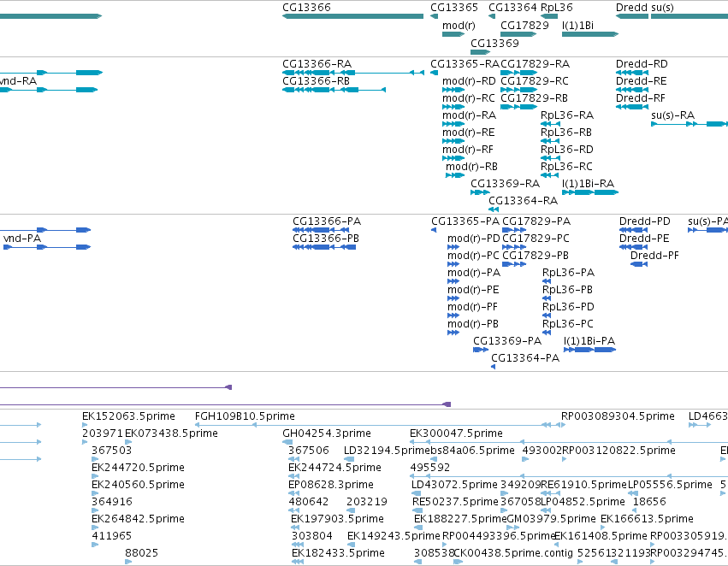Open transcript CG13366-RB

click(x=316, y=81)
